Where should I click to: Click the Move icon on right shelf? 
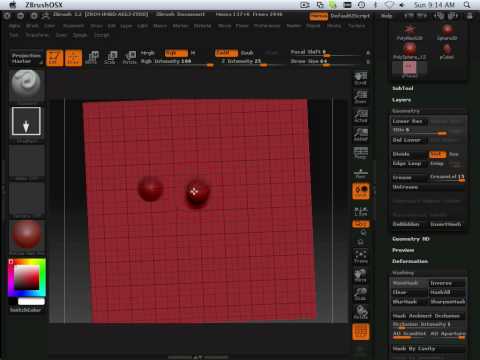coord(361,276)
